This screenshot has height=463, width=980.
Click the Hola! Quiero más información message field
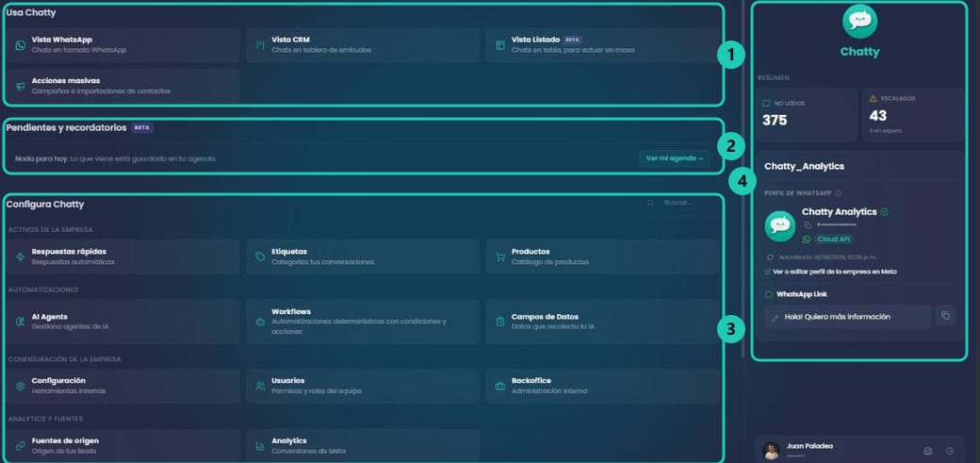(x=848, y=317)
